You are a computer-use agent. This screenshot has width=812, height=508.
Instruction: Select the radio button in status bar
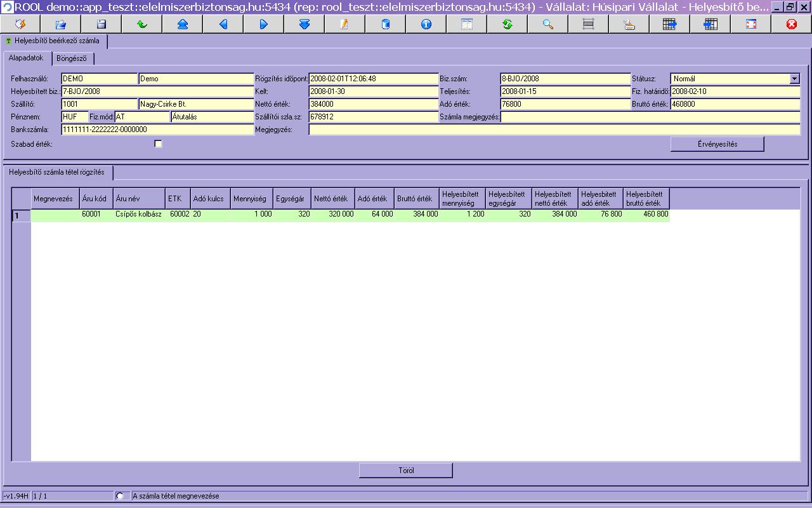pos(120,496)
